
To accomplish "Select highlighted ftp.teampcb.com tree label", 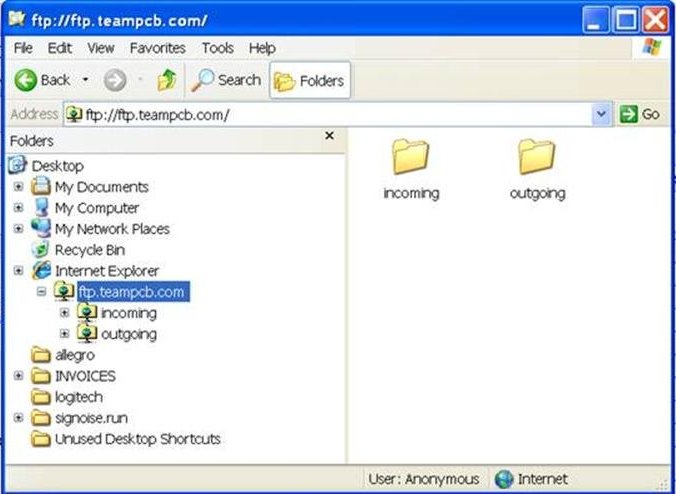I will point(133,292).
